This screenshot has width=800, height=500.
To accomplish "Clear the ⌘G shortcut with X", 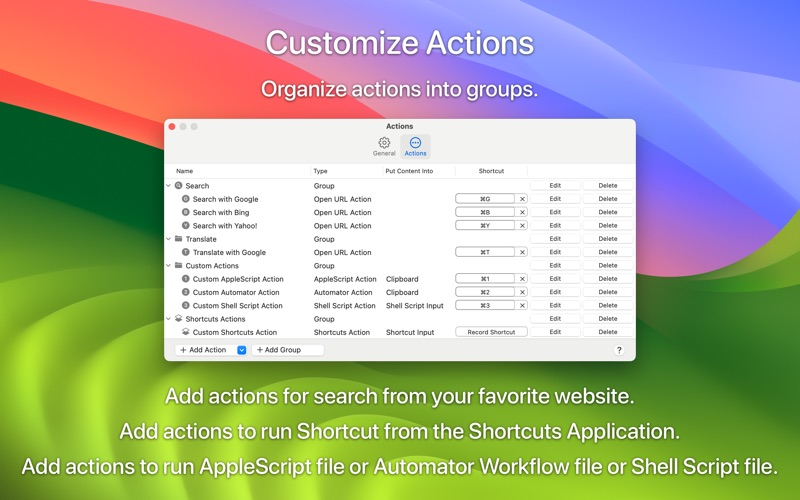I will (x=522, y=199).
